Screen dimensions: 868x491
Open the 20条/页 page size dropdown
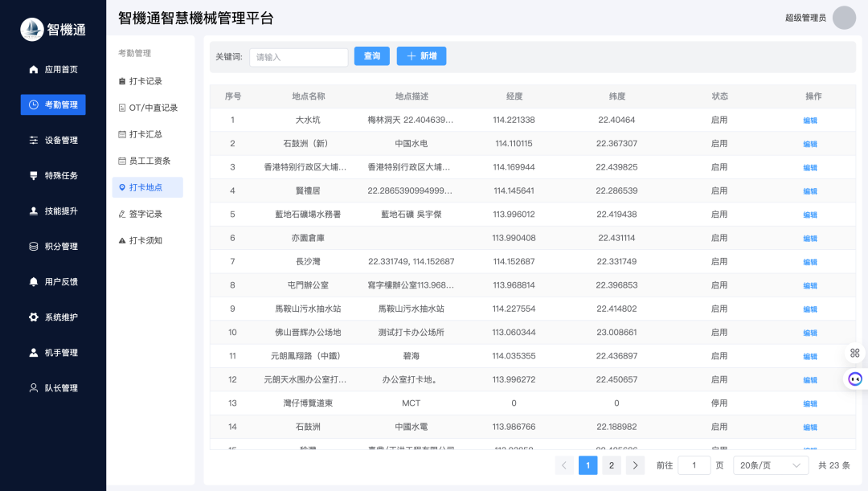tap(771, 465)
